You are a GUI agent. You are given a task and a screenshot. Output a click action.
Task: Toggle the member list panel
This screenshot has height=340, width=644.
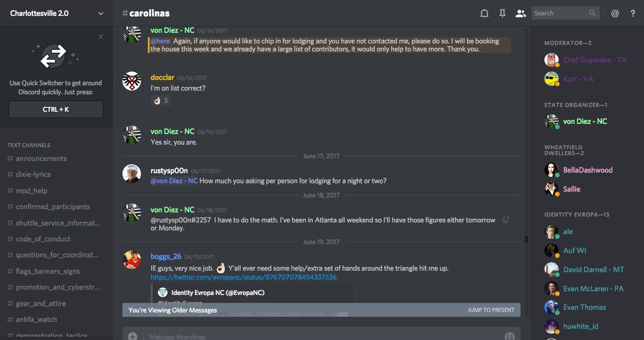(x=521, y=14)
